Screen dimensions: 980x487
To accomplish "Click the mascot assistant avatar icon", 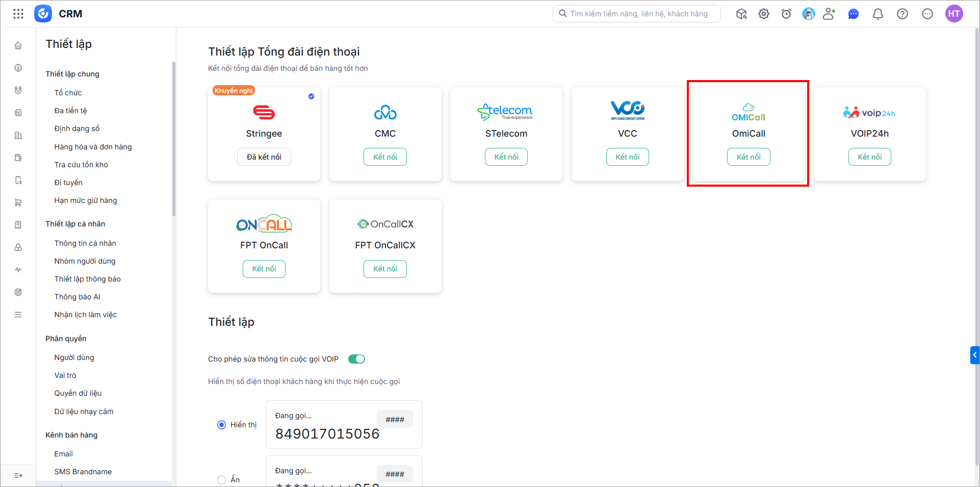I will pyautogui.click(x=809, y=14).
